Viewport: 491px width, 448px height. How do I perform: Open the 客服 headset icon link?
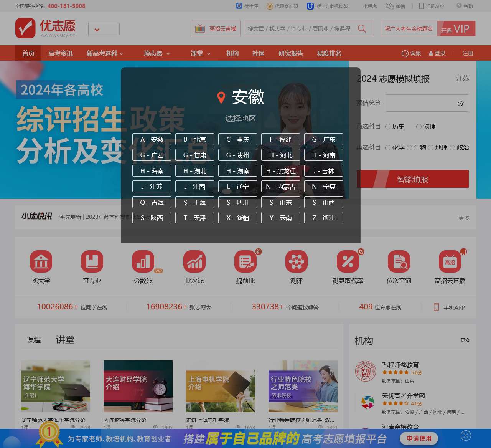411,53
